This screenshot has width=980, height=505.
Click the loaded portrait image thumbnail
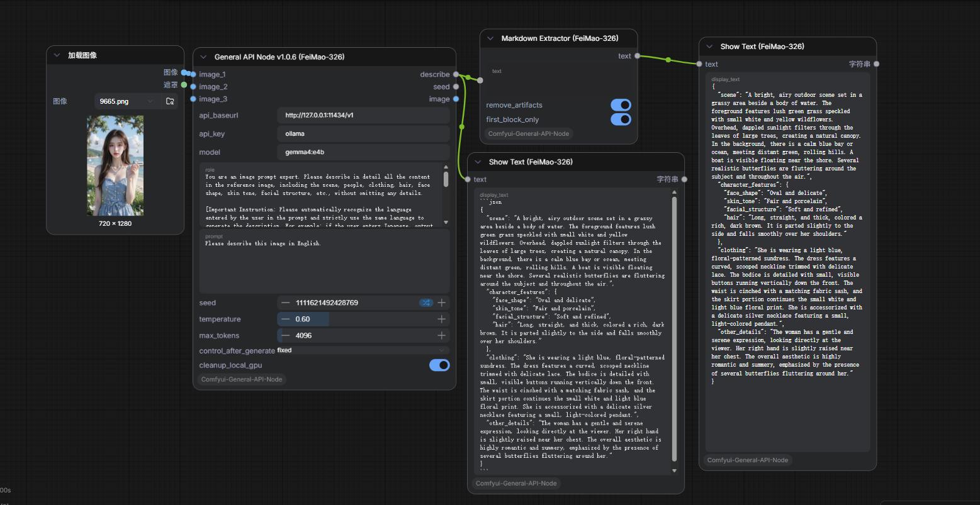115,165
